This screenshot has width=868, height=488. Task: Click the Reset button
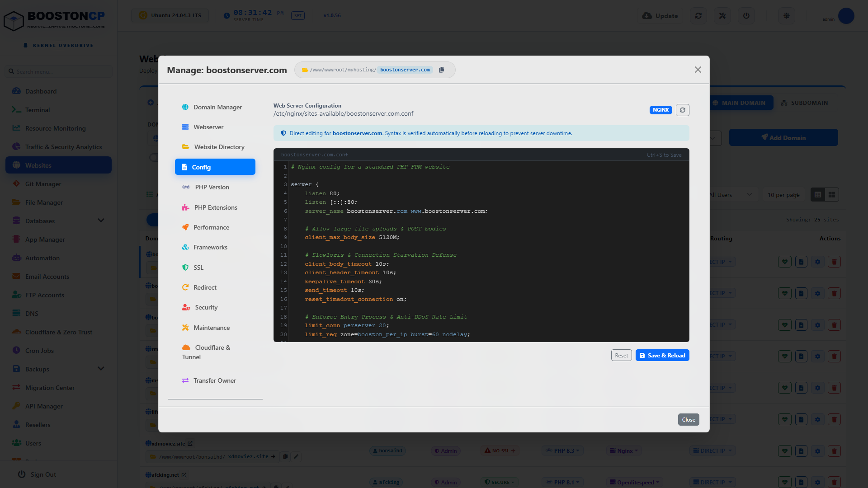(622, 356)
